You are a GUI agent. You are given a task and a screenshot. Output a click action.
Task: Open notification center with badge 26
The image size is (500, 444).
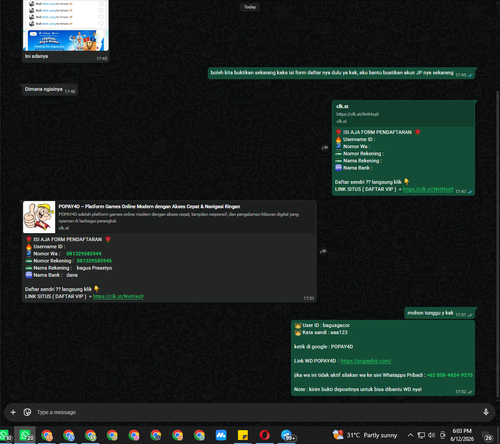click(x=488, y=436)
